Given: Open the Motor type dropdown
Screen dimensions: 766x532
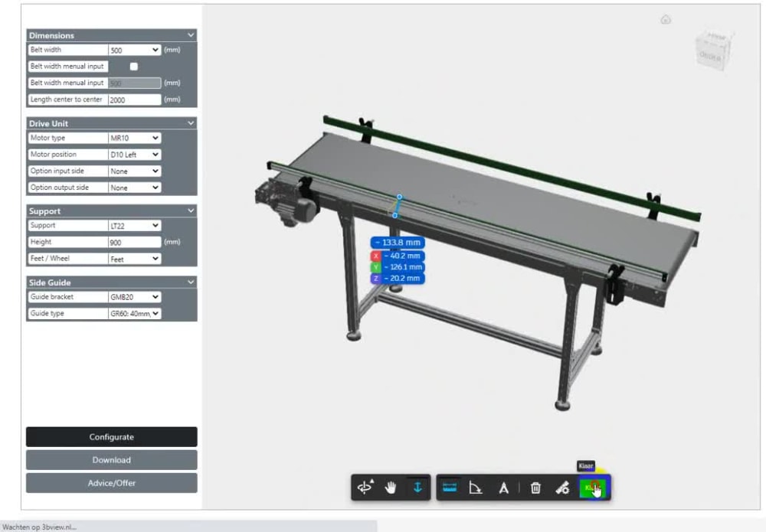Looking at the screenshot, I should click(x=134, y=138).
